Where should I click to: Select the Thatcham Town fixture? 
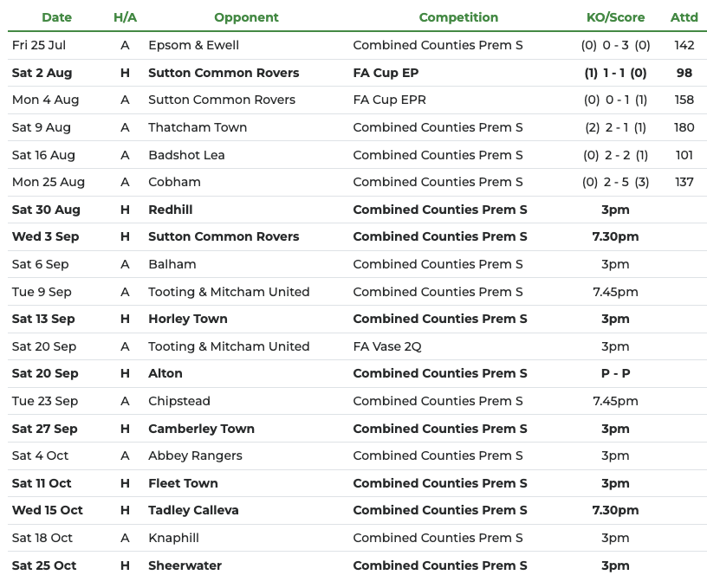198,127
